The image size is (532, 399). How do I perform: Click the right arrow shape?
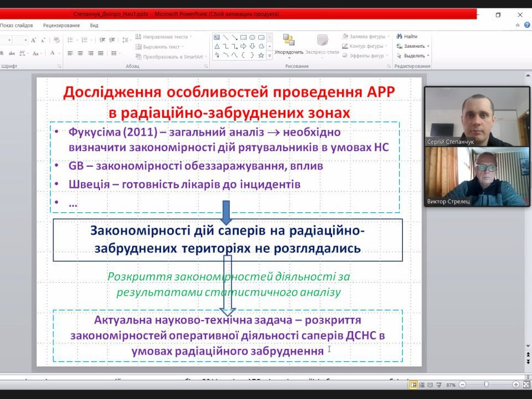click(244, 46)
